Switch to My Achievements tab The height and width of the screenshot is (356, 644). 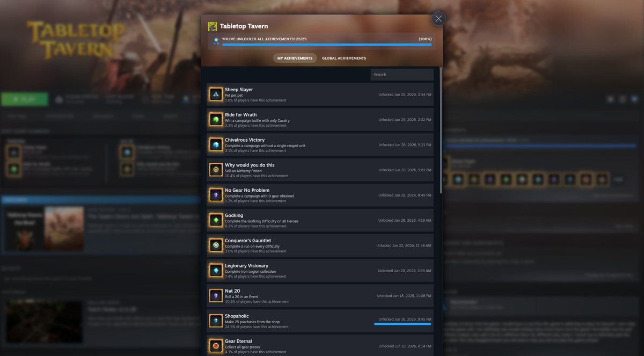tap(295, 58)
